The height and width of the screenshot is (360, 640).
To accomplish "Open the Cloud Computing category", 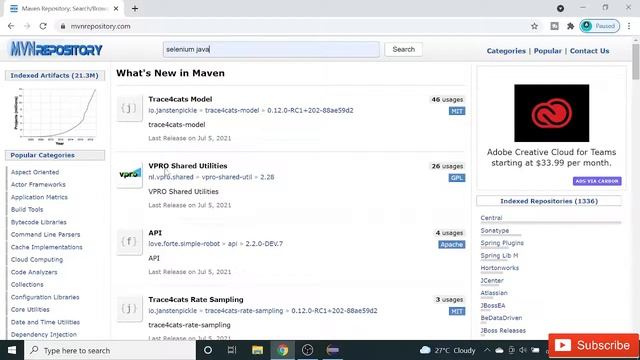I will click(x=37, y=260).
